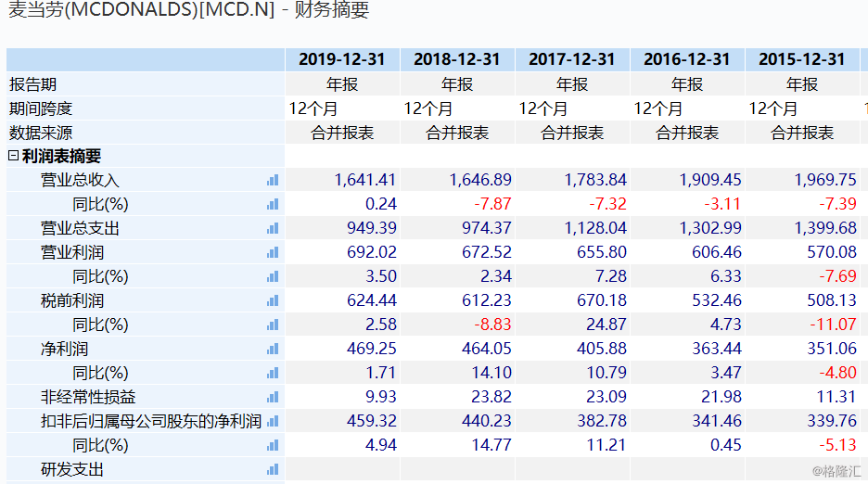This screenshot has height=484, width=868.
Task: Click the 非经常性损益 row label
Action: (x=88, y=397)
